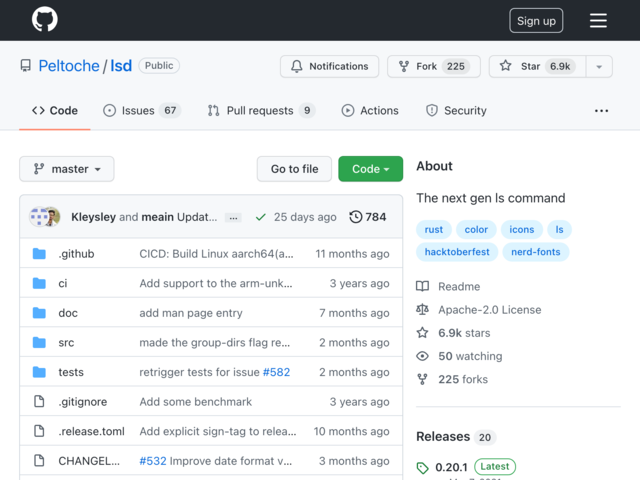Viewport: 640px width, 480px height.
Task: Expand the commit message ellipsis button
Action: (233, 218)
